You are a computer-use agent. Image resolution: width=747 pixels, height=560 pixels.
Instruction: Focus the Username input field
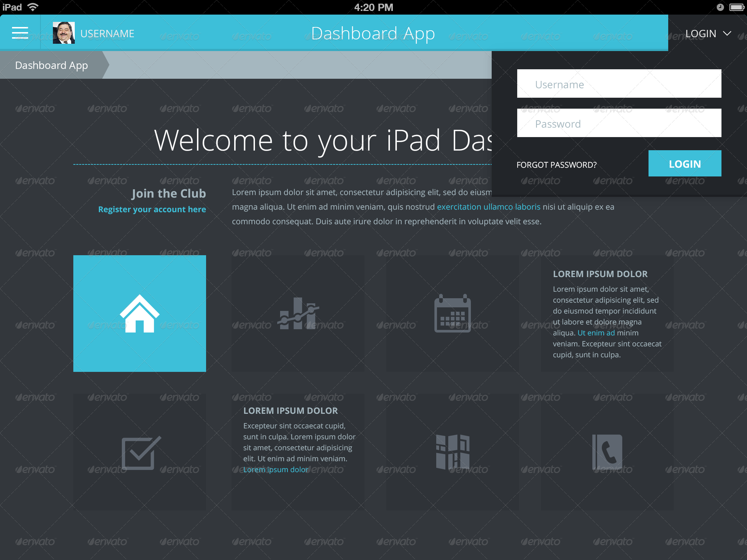click(x=619, y=83)
